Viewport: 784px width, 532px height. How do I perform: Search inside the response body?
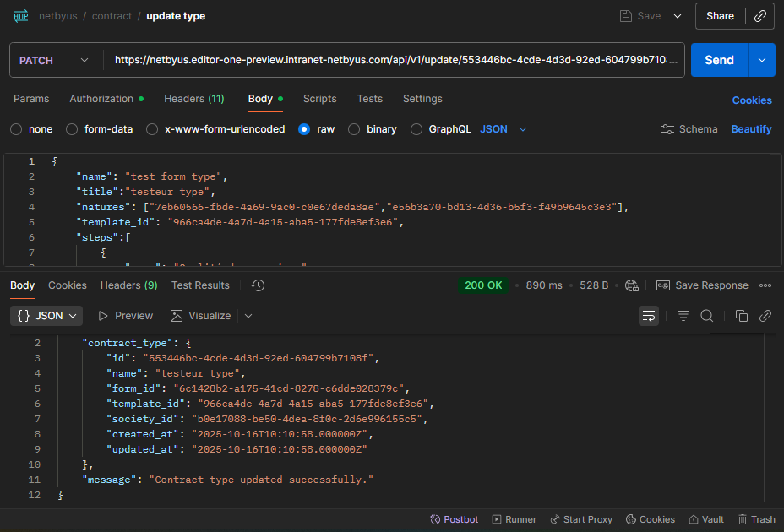coord(706,316)
